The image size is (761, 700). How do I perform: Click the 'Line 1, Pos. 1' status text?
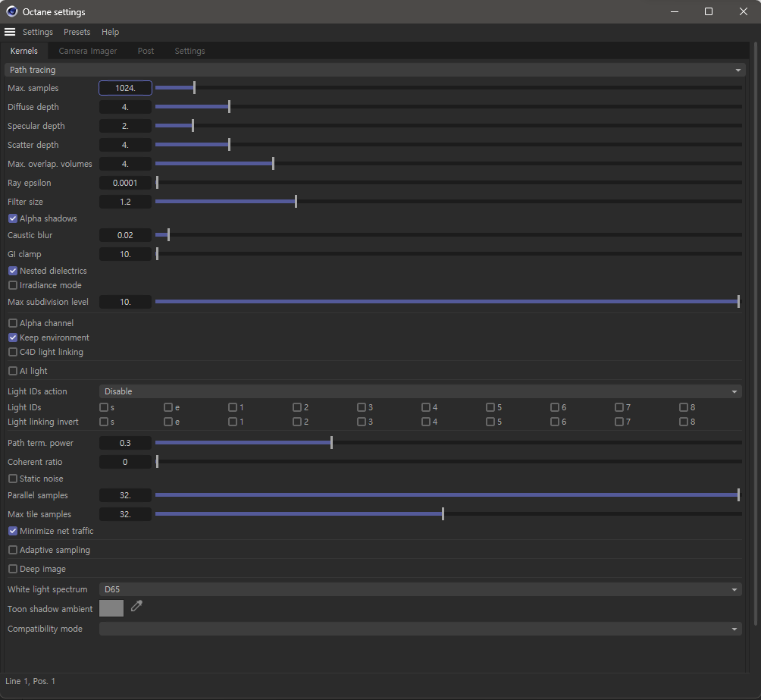click(30, 681)
